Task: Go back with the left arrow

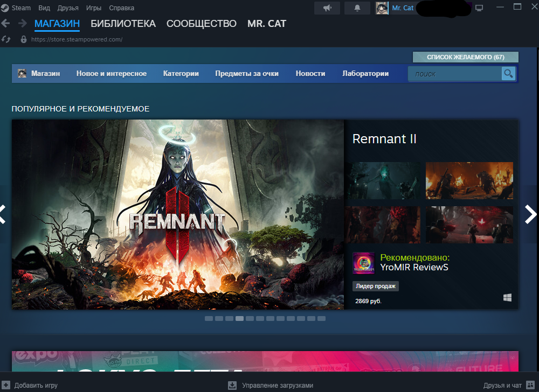Action: 5,23
